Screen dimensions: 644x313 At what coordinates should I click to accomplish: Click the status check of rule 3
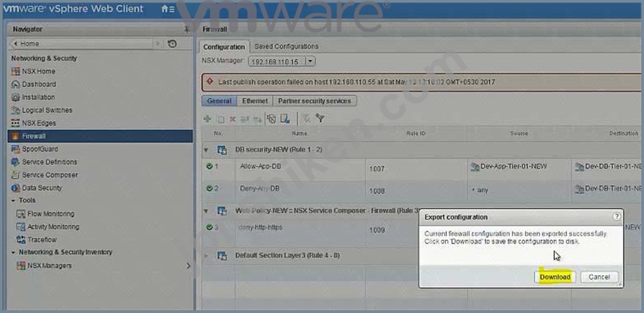point(209,227)
